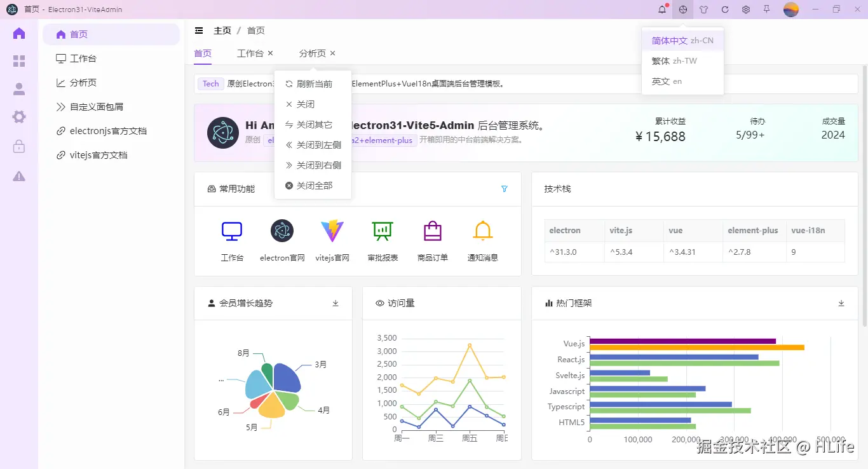Click the Tech tag label
The image size is (868, 469).
pos(211,84)
